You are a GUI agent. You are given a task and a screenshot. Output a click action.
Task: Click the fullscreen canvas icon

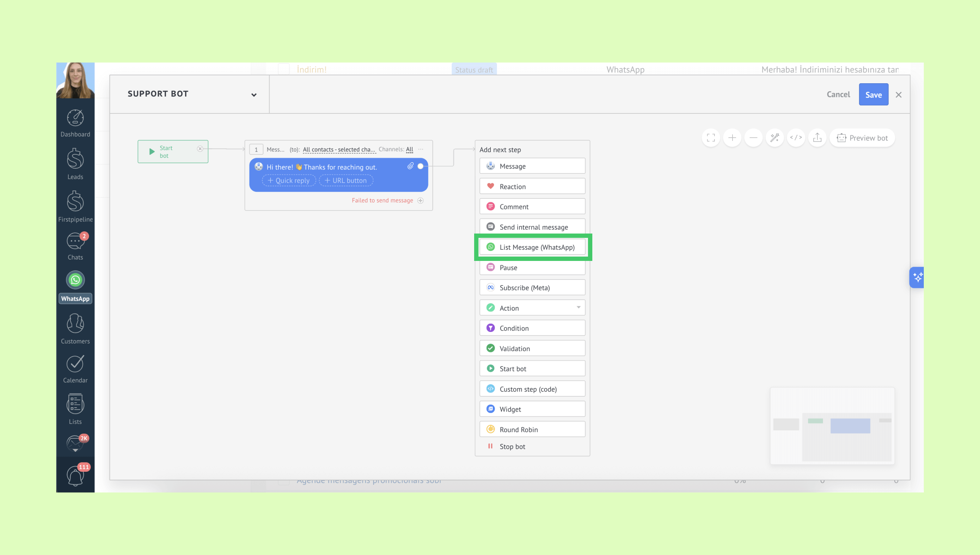click(710, 138)
